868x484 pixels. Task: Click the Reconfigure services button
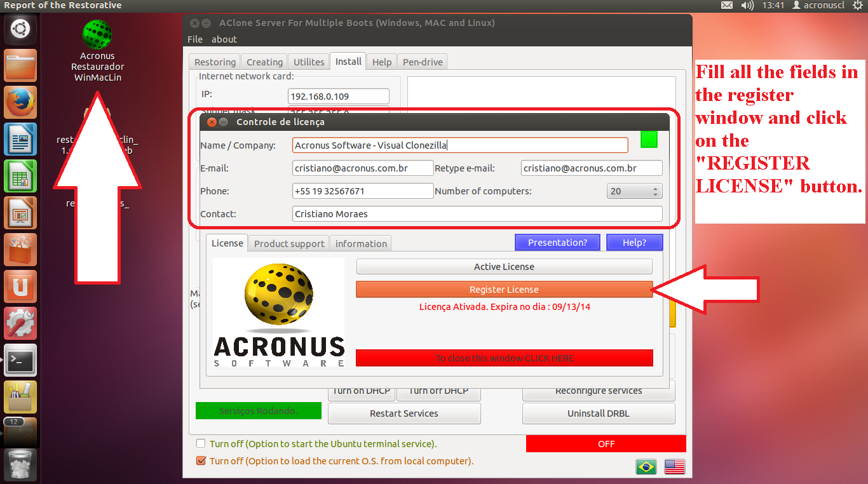click(x=599, y=394)
